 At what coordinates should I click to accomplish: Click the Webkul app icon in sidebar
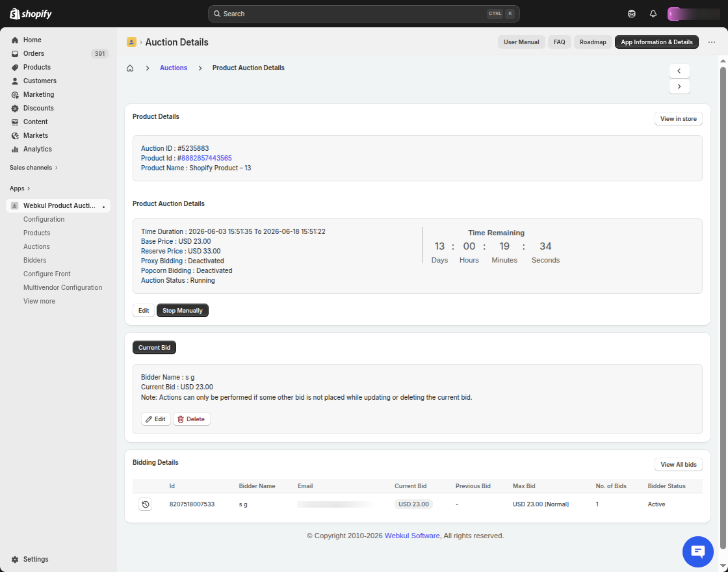(x=14, y=205)
